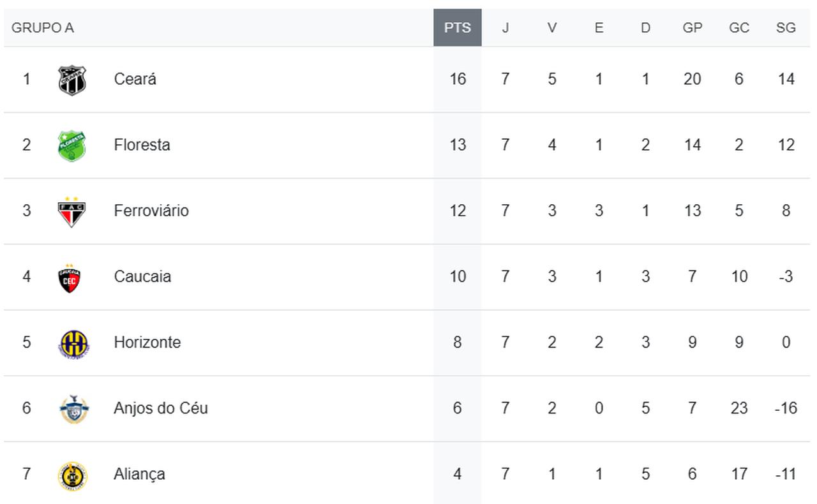817x504 pixels.
Task: Click the Caucaia red and black crest
Action: (70, 278)
